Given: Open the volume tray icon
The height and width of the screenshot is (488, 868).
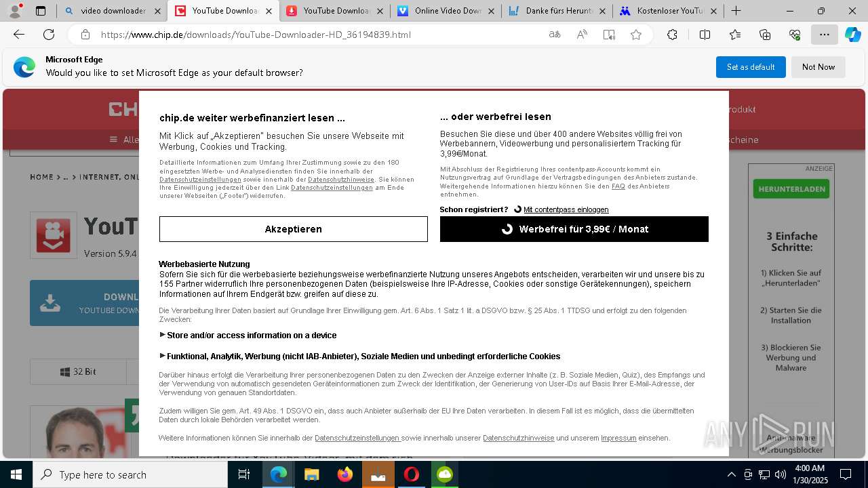Looking at the screenshot, I should pyautogui.click(x=781, y=474).
